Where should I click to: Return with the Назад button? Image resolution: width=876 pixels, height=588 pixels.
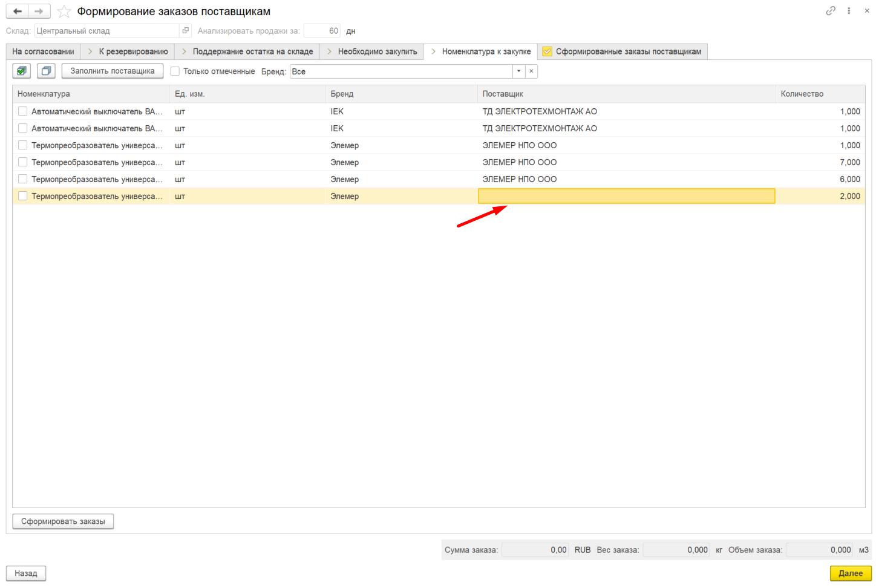point(26,573)
